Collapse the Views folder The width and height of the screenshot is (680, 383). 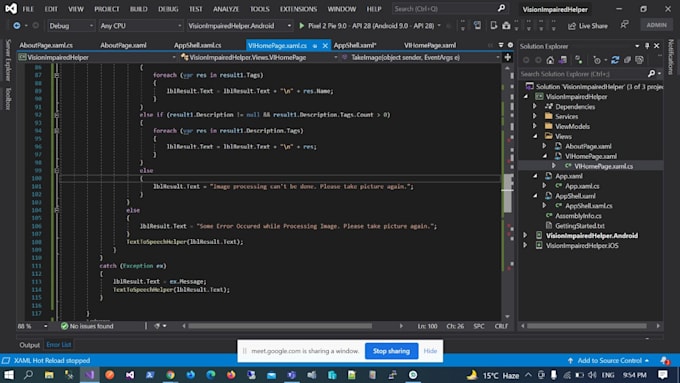[535, 136]
